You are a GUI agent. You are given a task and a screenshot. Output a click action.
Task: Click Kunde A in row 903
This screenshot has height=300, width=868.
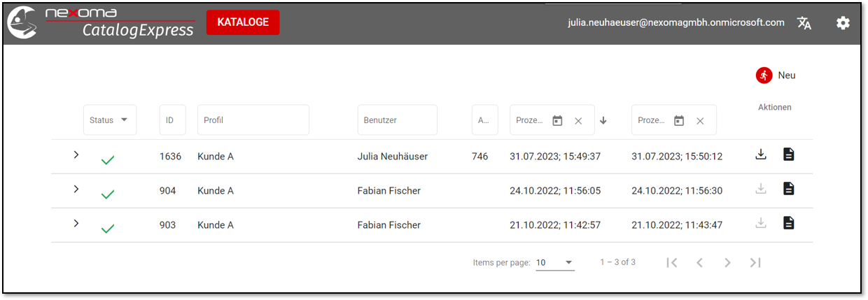coord(216,225)
